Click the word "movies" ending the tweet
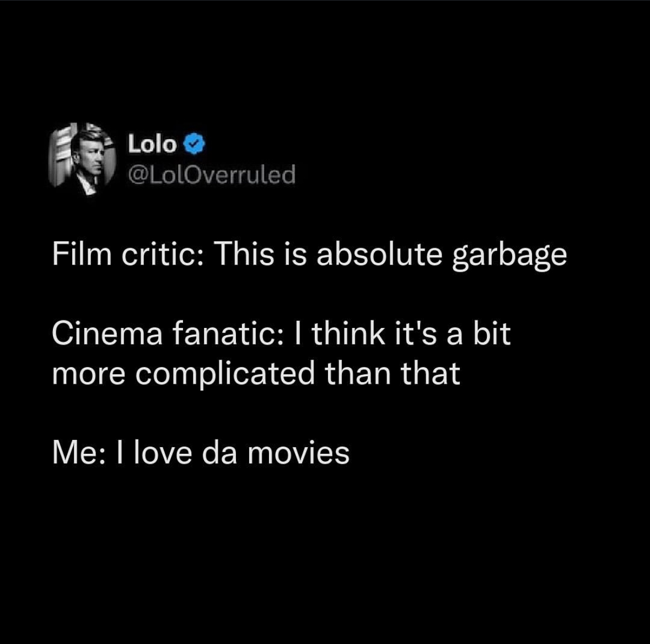The width and height of the screenshot is (650, 644). (x=298, y=453)
